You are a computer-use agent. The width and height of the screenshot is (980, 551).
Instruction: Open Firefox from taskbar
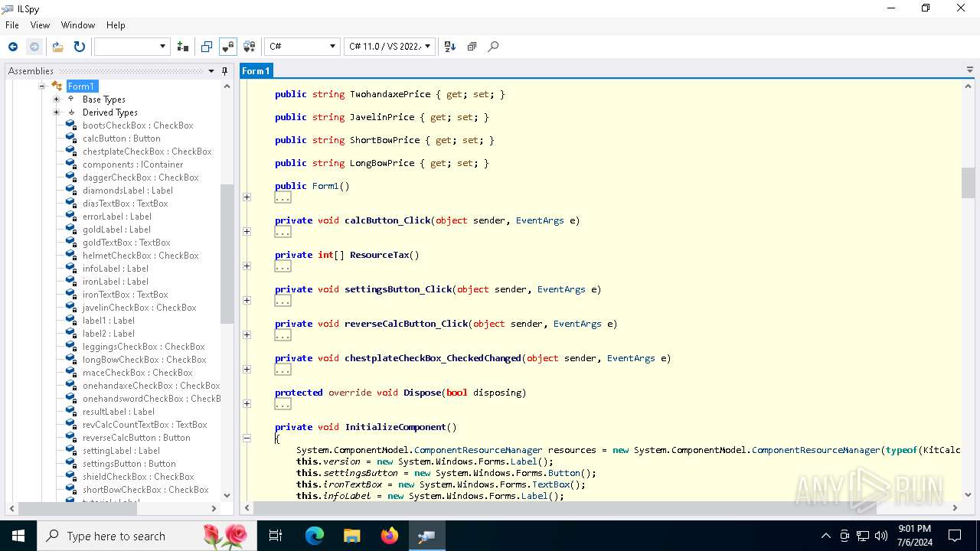point(389,536)
